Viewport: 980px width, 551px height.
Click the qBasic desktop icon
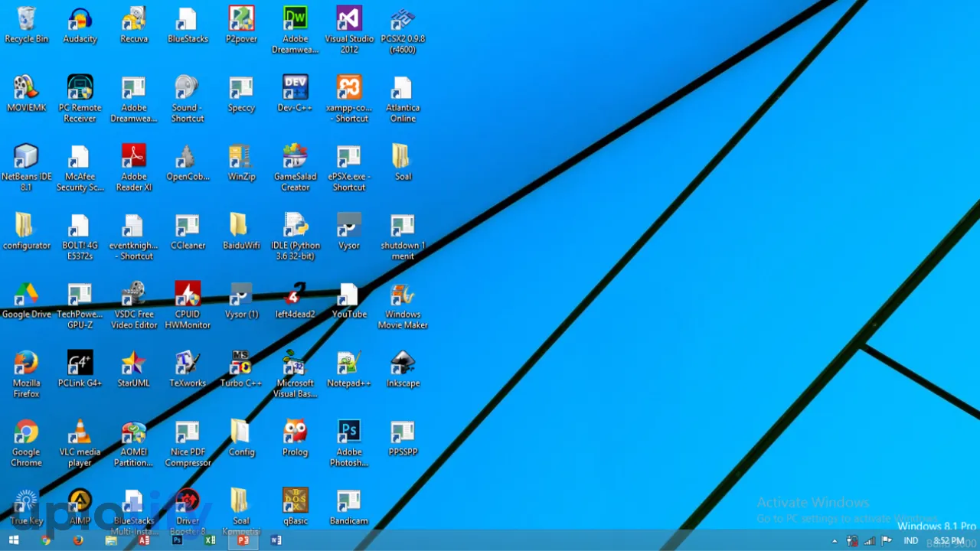pos(295,507)
